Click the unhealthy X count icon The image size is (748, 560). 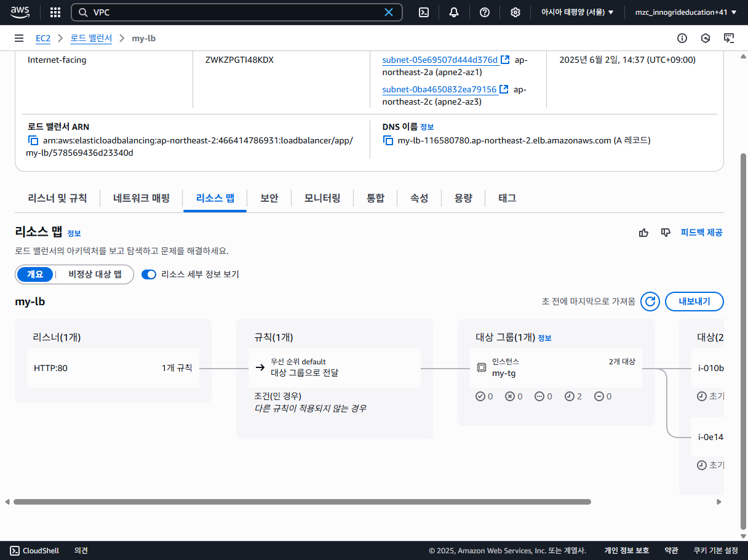pyautogui.click(x=510, y=396)
